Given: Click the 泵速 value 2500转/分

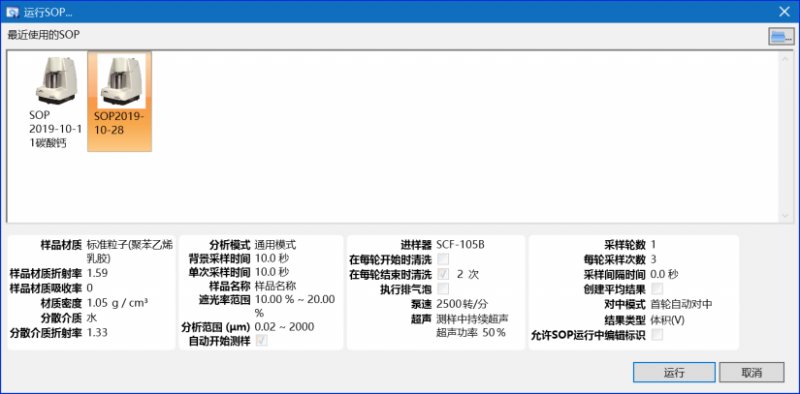Looking at the screenshot, I should click(463, 304).
